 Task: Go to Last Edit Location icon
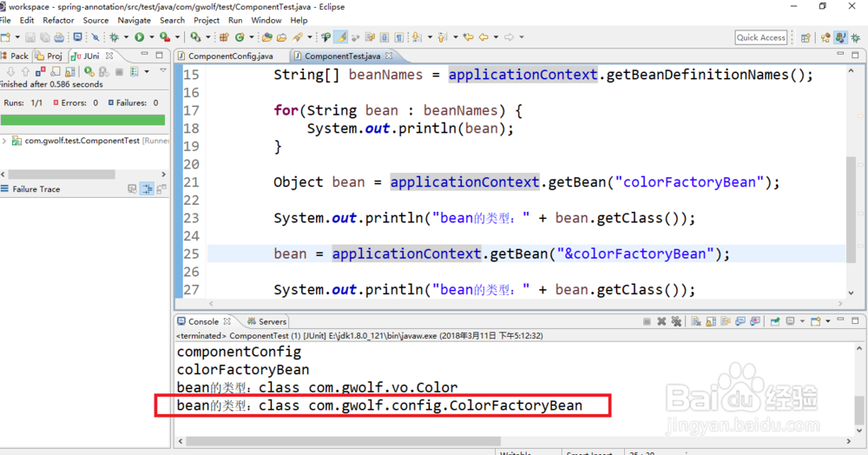pyautogui.click(x=469, y=37)
